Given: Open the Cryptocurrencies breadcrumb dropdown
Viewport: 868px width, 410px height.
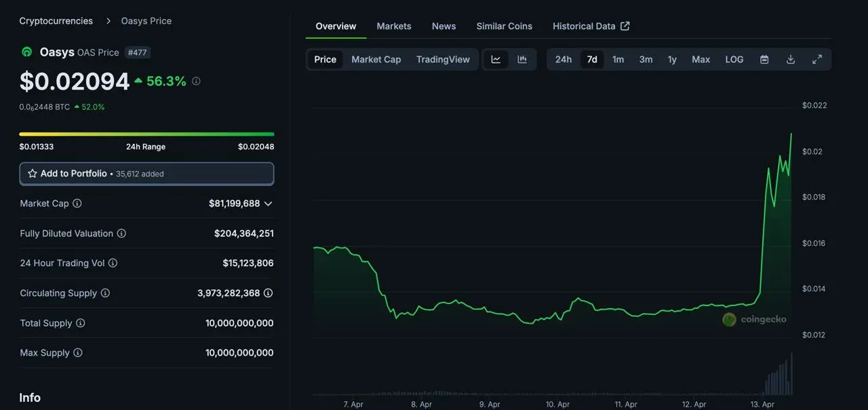Looking at the screenshot, I should coord(56,20).
